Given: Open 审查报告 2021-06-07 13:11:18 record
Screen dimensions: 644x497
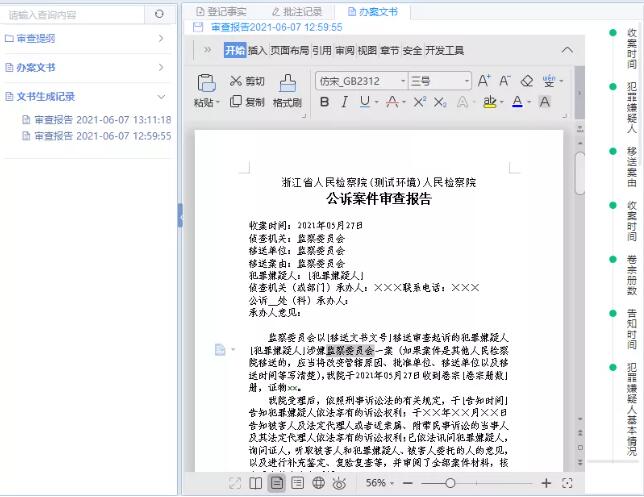Looking at the screenshot, I should click(97, 120).
